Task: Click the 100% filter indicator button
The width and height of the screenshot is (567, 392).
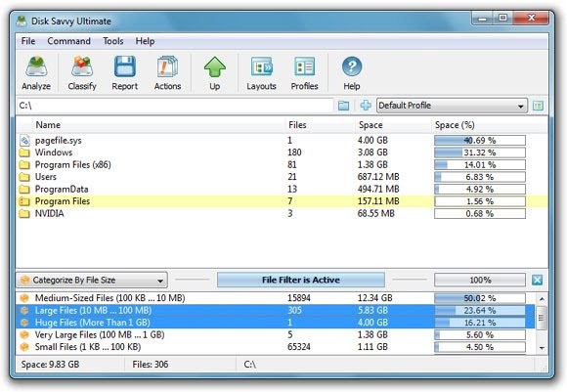Action: pos(480,280)
